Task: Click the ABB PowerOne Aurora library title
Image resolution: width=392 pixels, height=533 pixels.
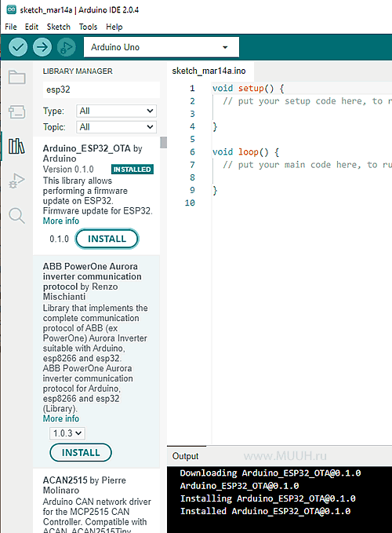Action: coord(92,282)
